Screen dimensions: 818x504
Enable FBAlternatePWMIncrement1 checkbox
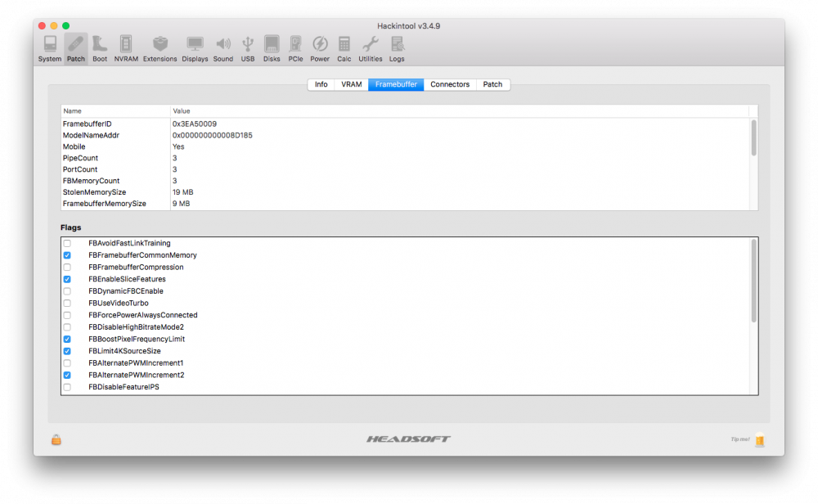(67, 363)
